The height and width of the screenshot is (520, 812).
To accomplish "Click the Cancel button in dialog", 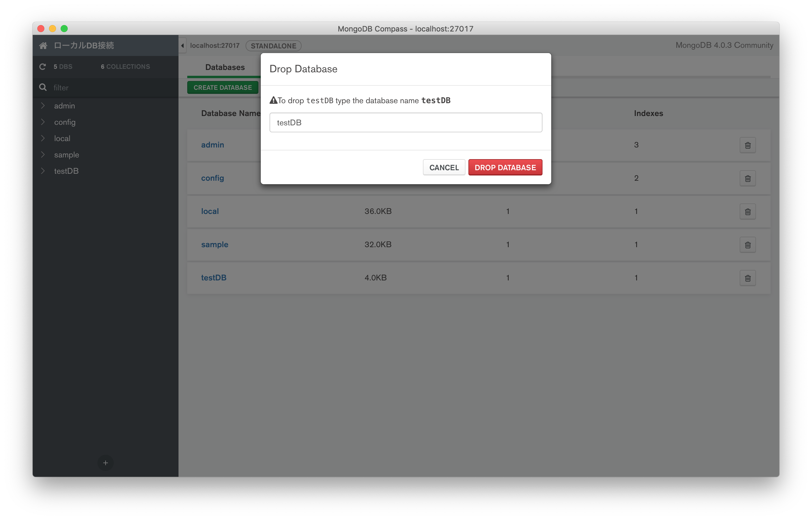I will coord(444,168).
